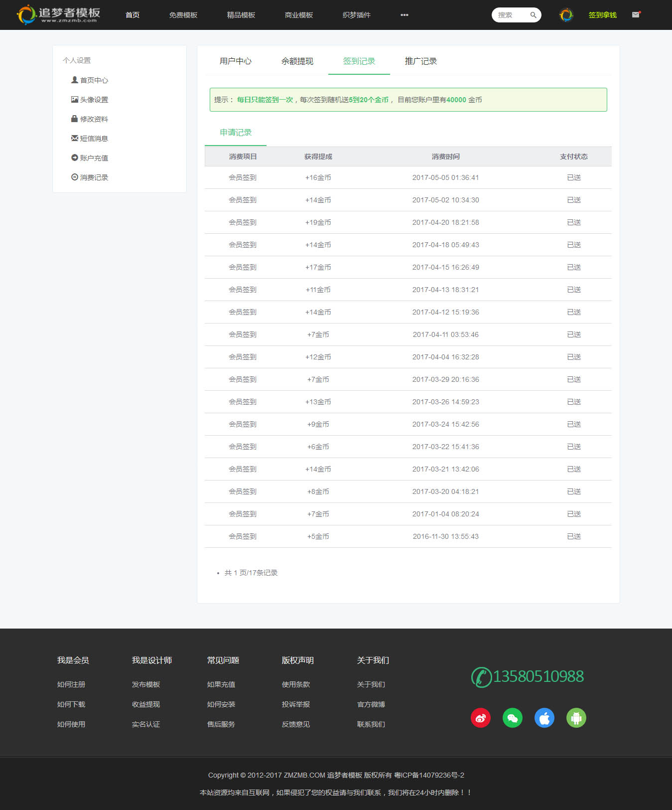
Task: Open the 推广记录 tab
Action: [x=420, y=61]
